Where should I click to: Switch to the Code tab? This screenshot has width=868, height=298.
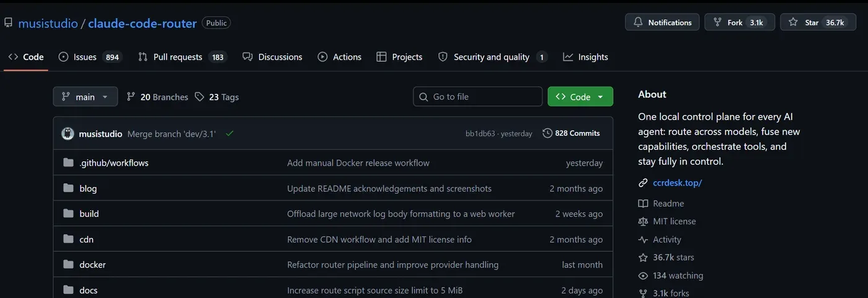point(26,57)
